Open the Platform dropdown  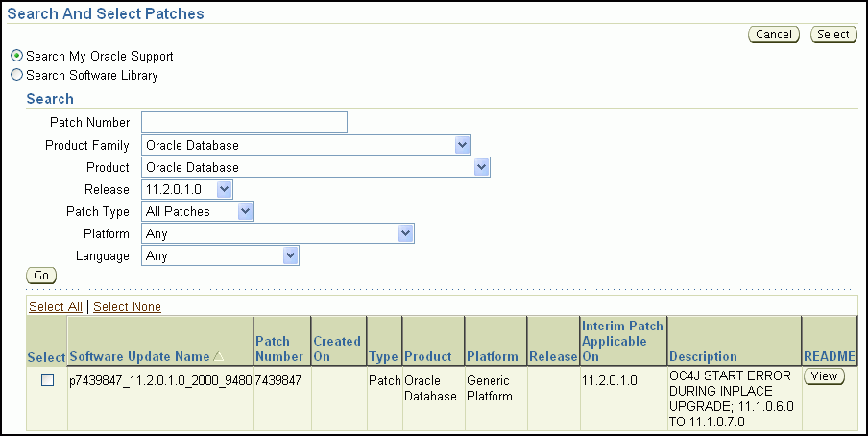[x=277, y=233]
